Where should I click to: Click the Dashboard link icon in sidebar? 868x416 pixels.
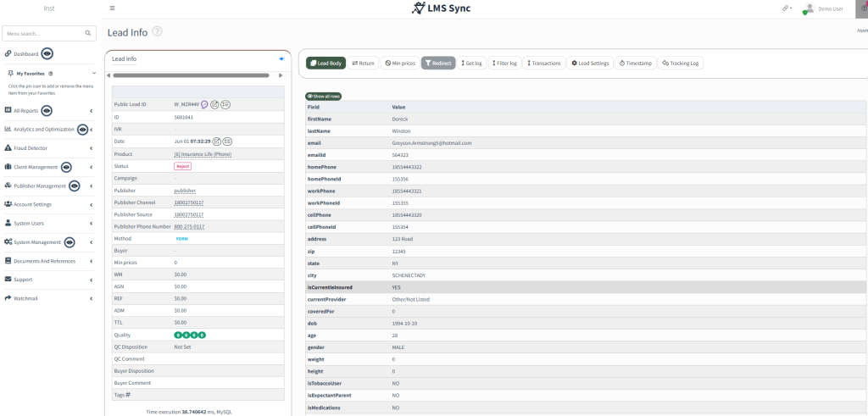point(8,53)
